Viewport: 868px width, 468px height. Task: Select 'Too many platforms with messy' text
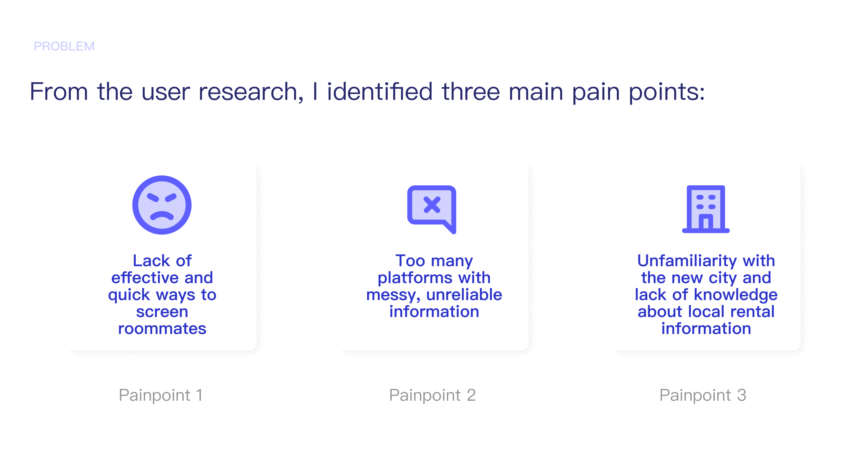click(434, 277)
